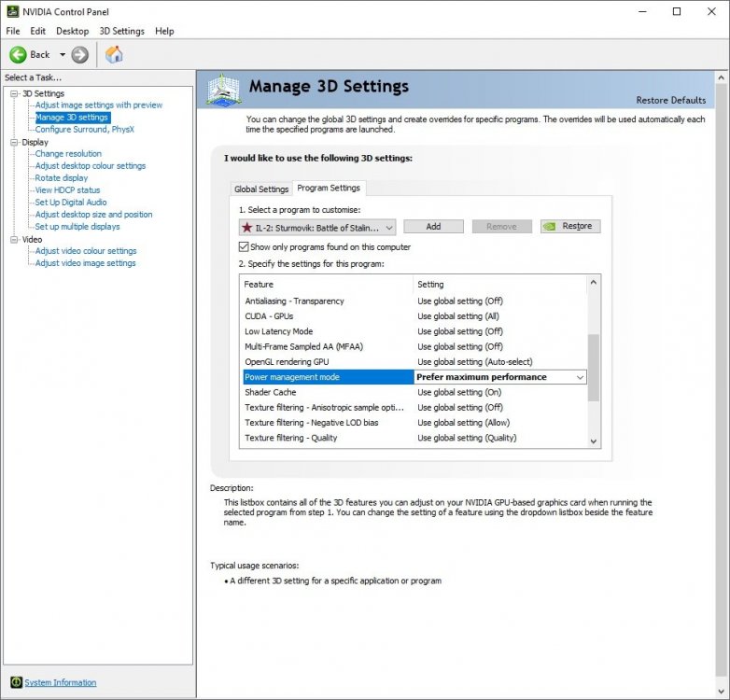730x700 pixels.
Task: Click settings list scroll up arrow
Action: (x=593, y=282)
